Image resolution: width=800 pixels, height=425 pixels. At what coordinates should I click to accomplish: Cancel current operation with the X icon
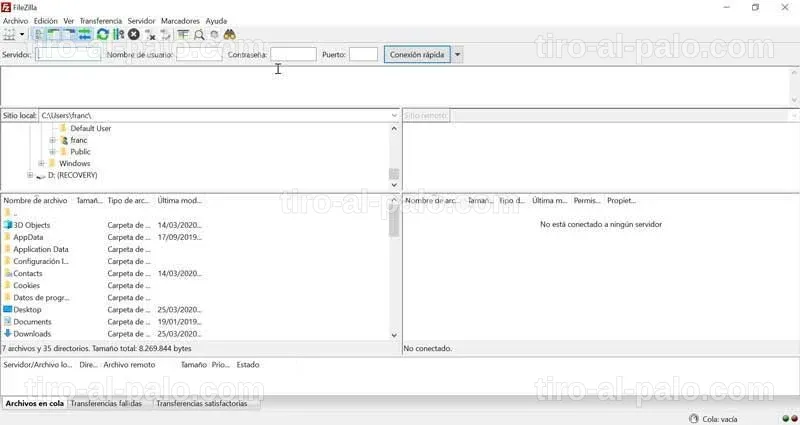(134, 35)
